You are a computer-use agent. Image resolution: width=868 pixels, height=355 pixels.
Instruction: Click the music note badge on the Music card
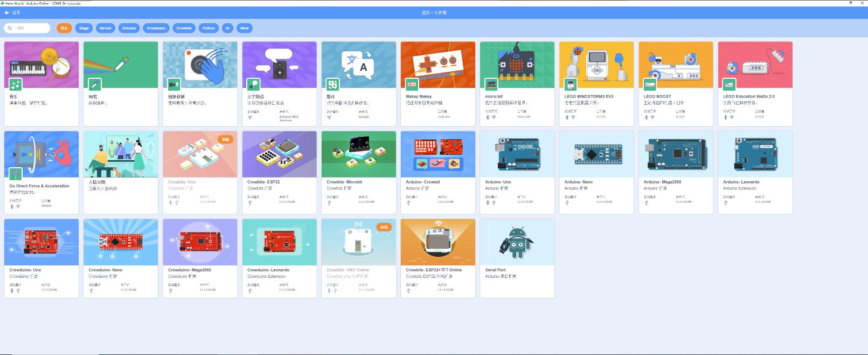pos(16,84)
